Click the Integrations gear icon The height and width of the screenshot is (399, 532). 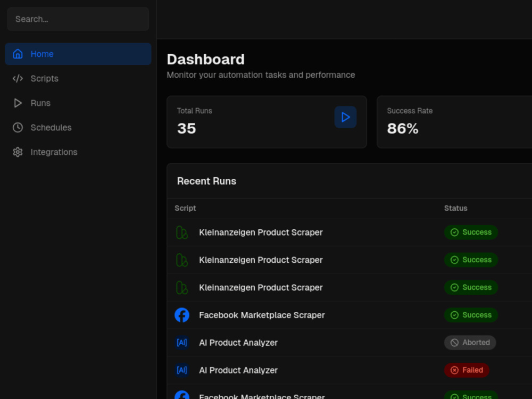18,152
